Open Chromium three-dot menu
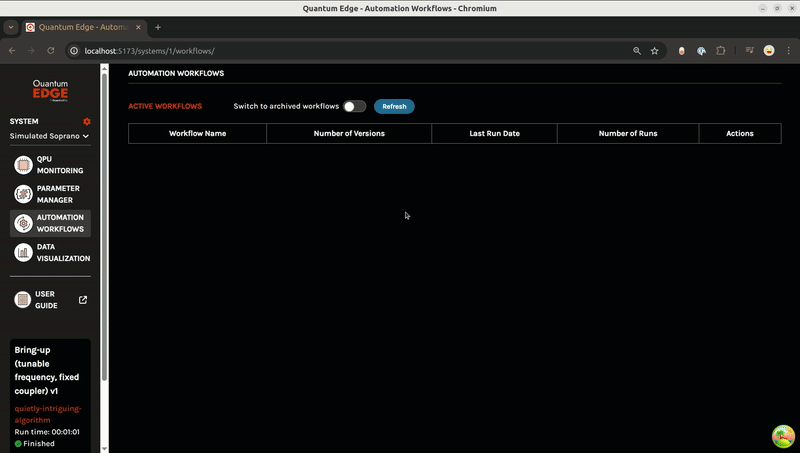 (x=787, y=50)
